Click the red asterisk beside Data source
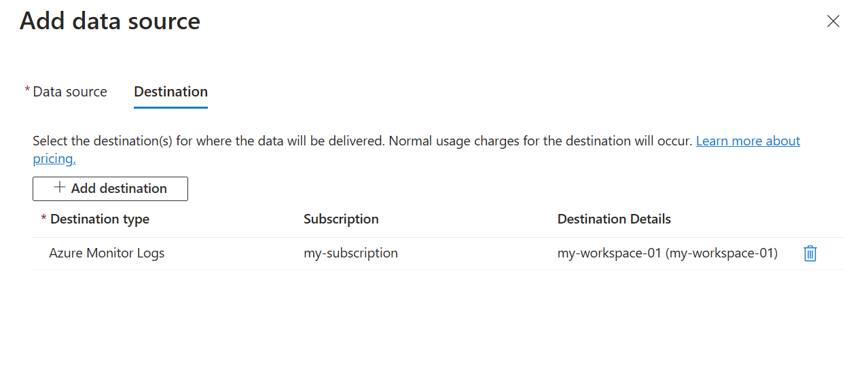 point(28,90)
